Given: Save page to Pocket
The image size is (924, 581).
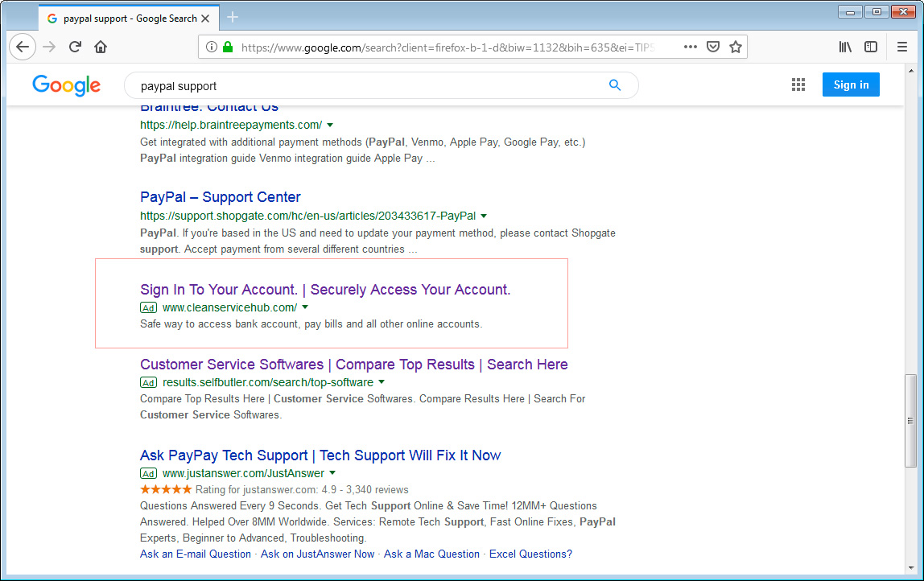Looking at the screenshot, I should [713, 47].
